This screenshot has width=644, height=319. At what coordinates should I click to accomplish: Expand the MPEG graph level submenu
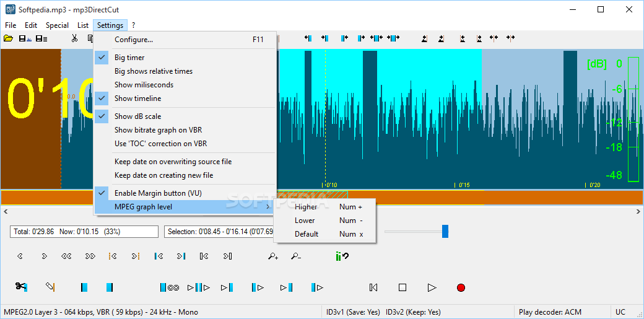[x=185, y=207]
